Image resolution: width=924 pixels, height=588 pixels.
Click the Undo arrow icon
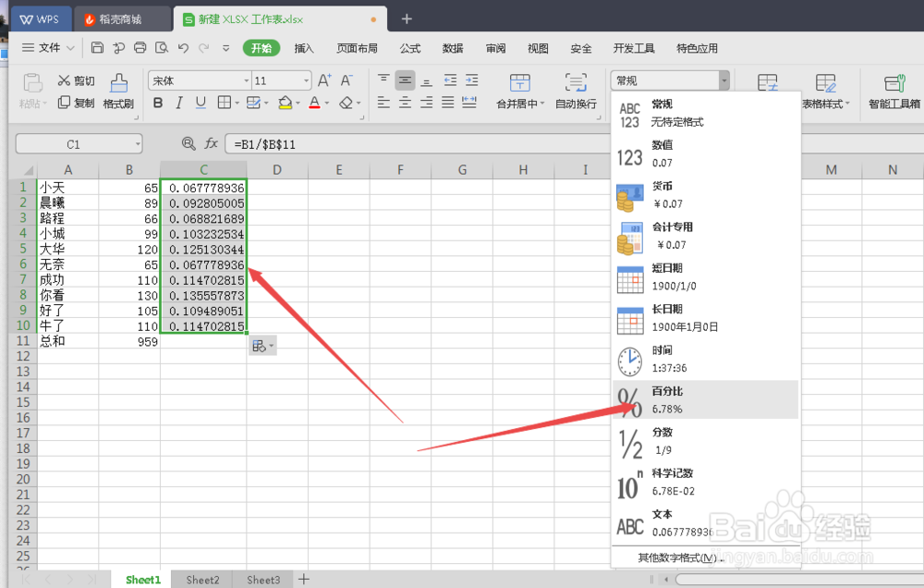point(183,48)
